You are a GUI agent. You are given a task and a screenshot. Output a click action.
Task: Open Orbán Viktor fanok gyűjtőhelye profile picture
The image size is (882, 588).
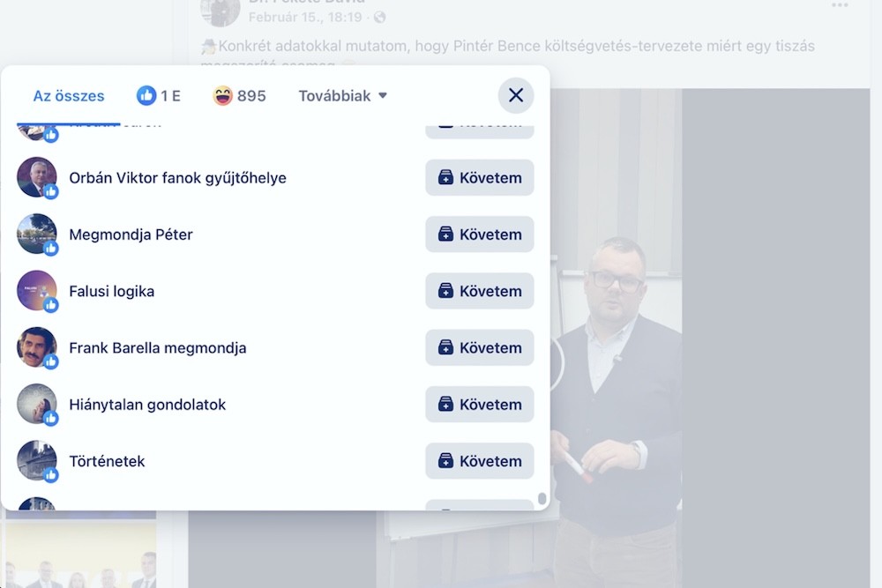[x=37, y=177]
